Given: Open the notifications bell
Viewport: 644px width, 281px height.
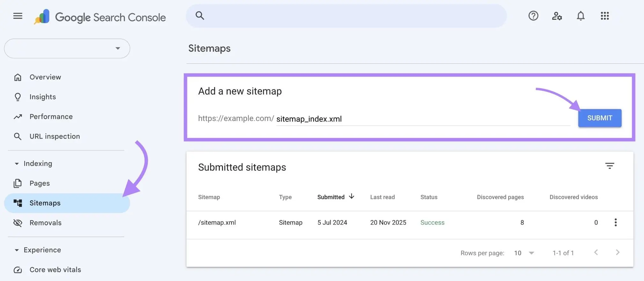Looking at the screenshot, I should click(x=581, y=16).
